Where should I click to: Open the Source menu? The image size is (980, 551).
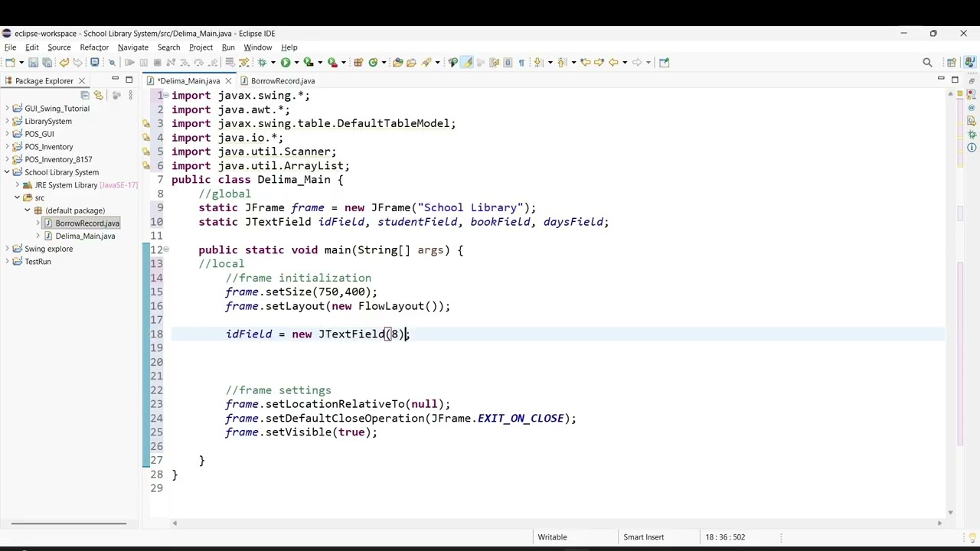[59, 47]
